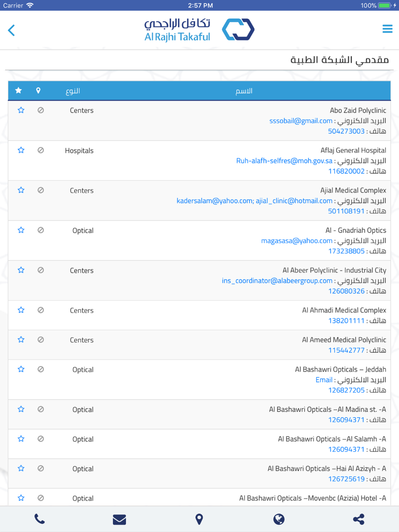Tap the star icon in table header

(18, 91)
